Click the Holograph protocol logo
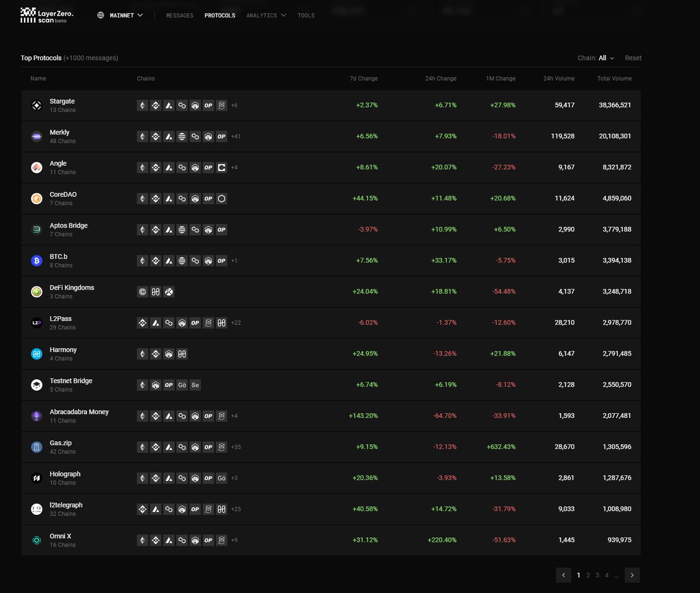This screenshot has height=593, width=700. (x=37, y=478)
